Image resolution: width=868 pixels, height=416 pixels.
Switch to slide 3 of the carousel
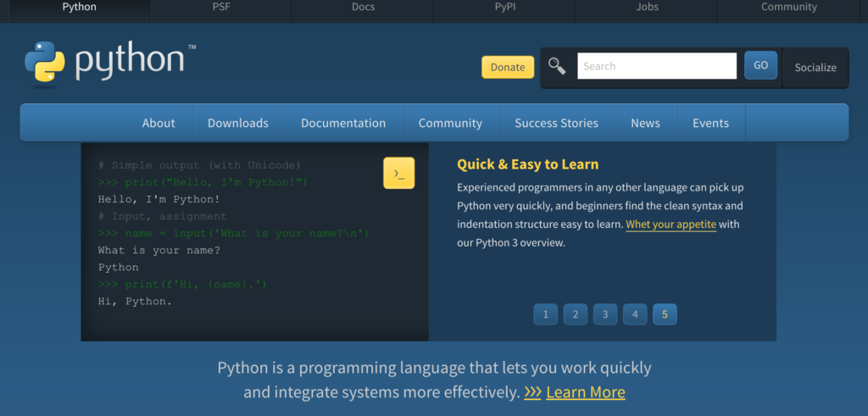pyautogui.click(x=605, y=314)
